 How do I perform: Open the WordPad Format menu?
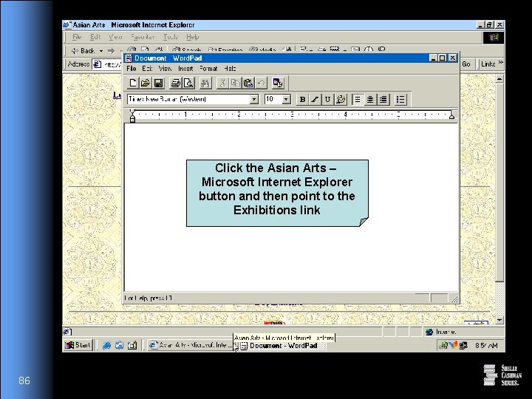coord(208,69)
